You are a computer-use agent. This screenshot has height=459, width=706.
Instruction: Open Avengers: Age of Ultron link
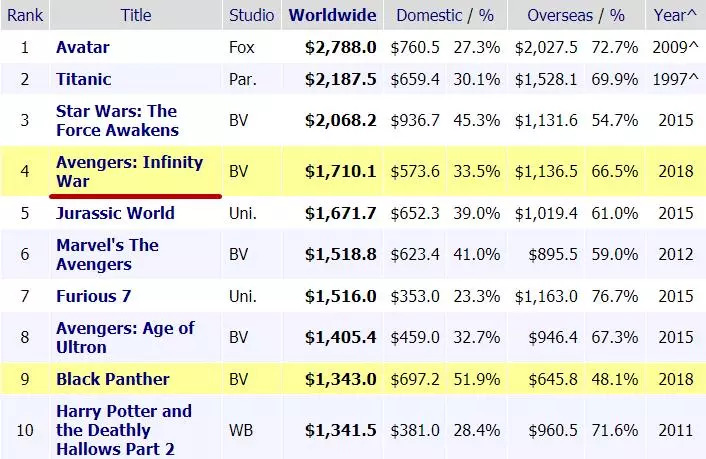click(125, 337)
